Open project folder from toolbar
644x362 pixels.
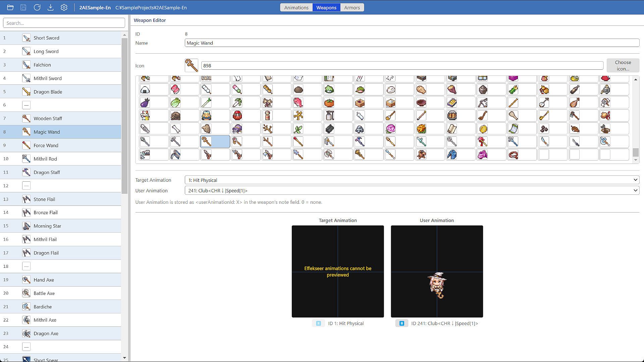(x=10, y=7)
